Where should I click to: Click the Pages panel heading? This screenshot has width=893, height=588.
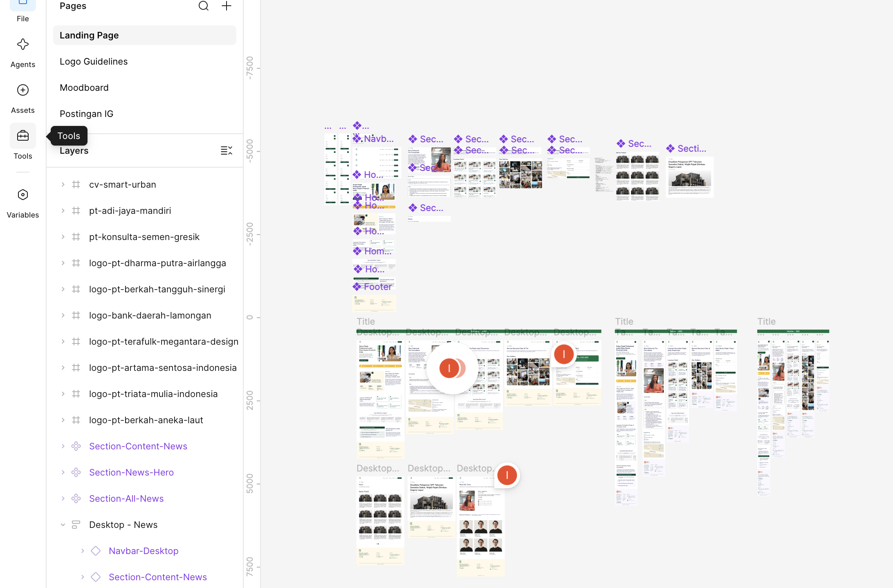tap(73, 6)
